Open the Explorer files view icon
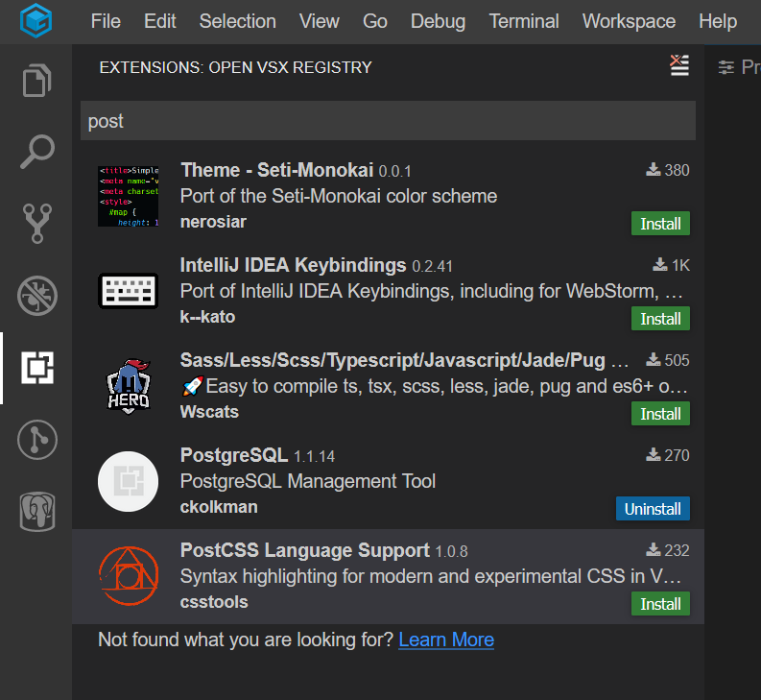The image size is (761, 700). (x=36, y=80)
